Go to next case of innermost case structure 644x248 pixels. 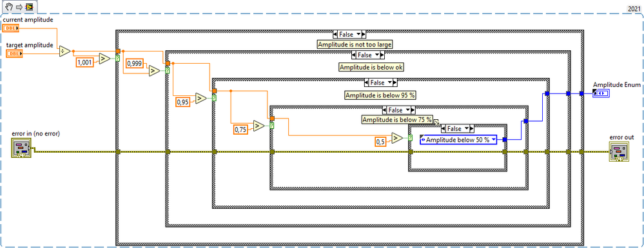point(471,129)
